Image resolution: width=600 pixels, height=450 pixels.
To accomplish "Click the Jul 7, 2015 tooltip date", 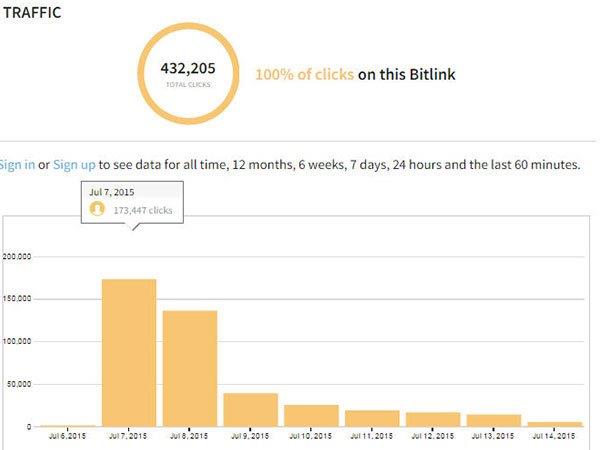I will (111, 190).
